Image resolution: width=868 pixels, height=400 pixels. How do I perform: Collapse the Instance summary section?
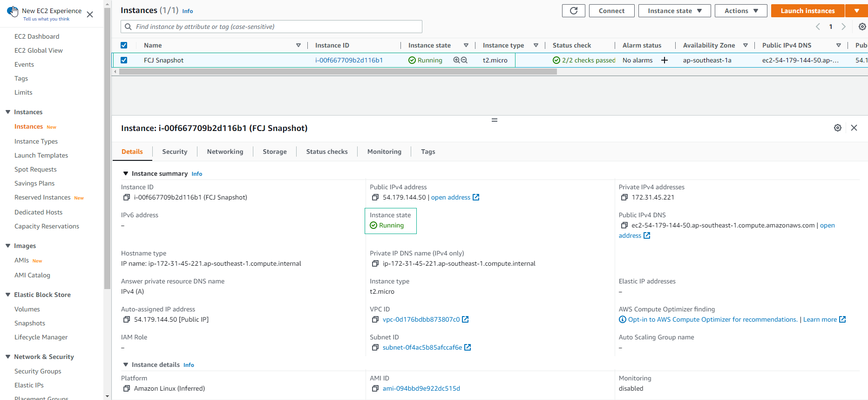125,173
